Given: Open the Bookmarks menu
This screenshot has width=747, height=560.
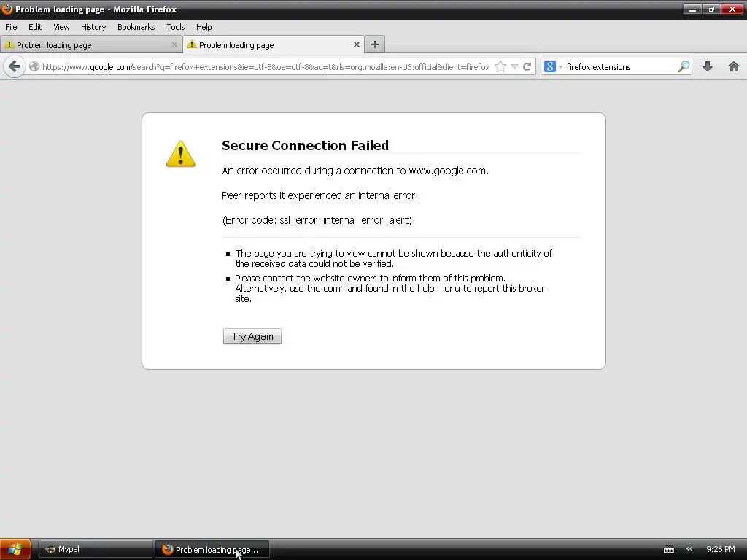Looking at the screenshot, I should (136, 27).
